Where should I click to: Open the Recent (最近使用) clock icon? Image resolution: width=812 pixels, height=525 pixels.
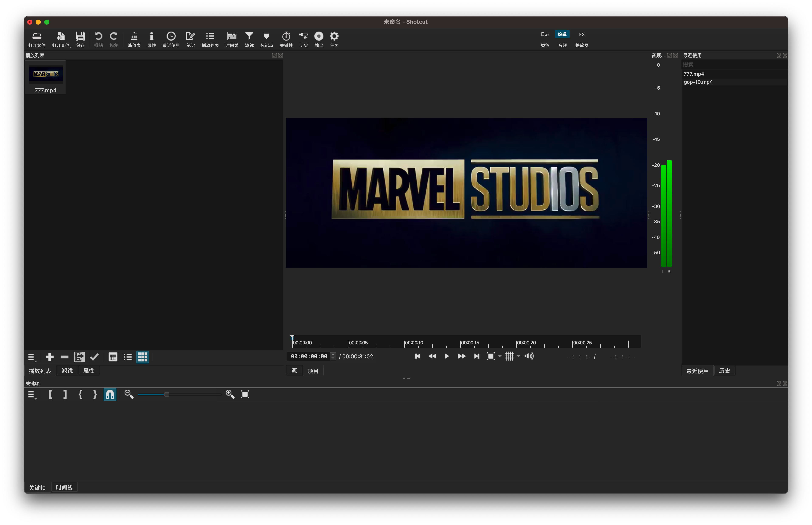tap(171, 39)
